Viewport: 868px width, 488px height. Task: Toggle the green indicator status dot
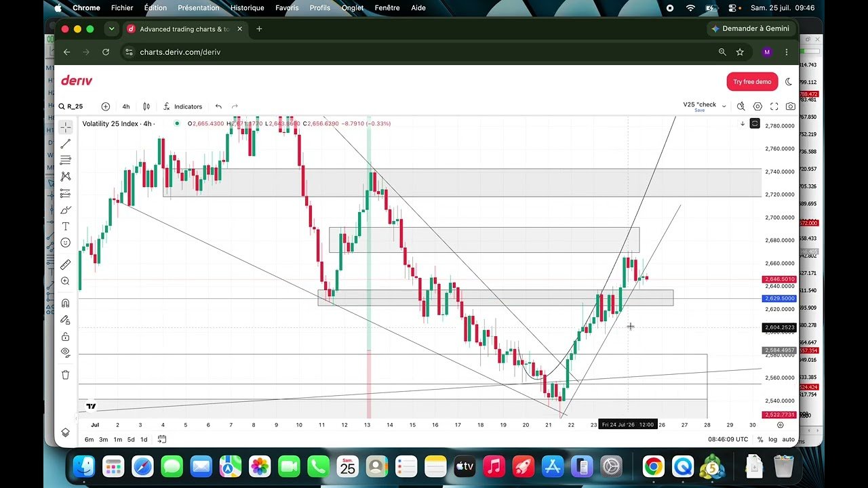click(x=177, y=123)
